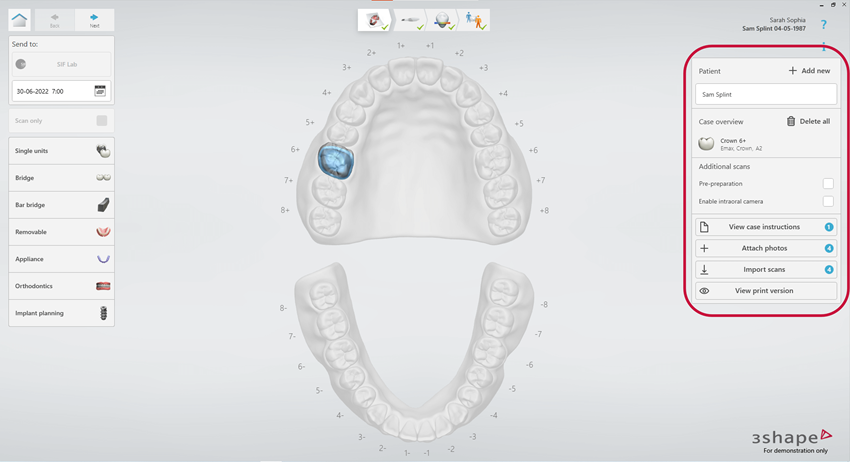Select the blue highlighted tooth 6+

[x=336, y=161]
